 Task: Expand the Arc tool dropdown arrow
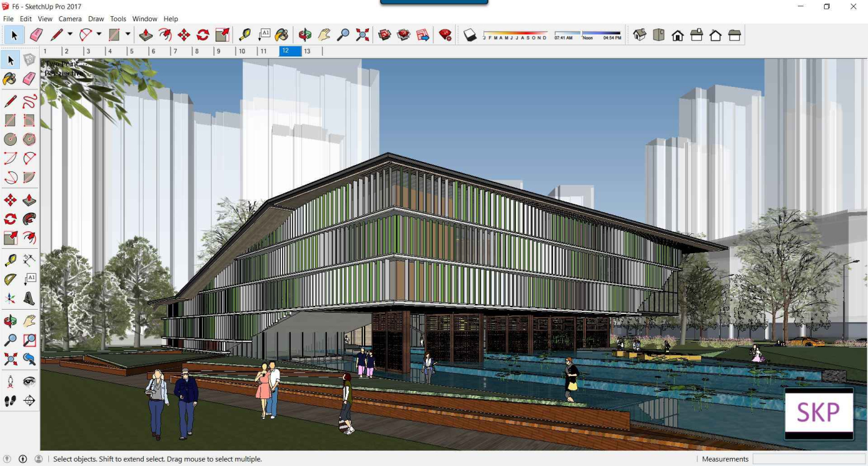99,35
